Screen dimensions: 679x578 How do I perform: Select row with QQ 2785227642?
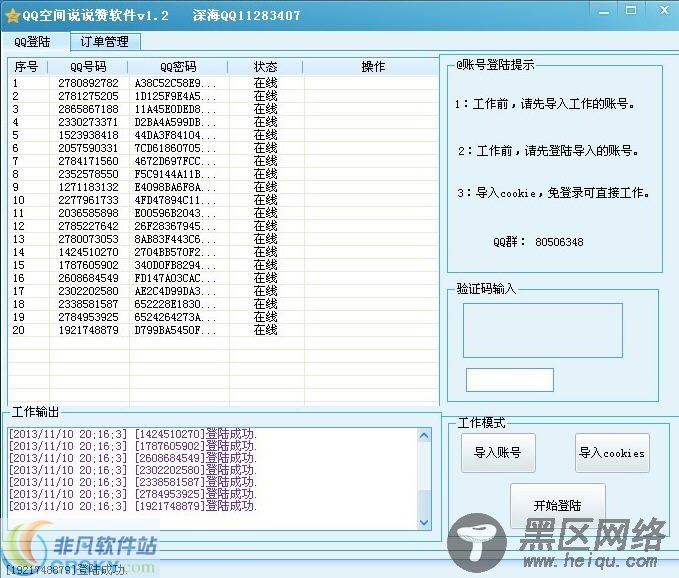[x=223, y=226]
